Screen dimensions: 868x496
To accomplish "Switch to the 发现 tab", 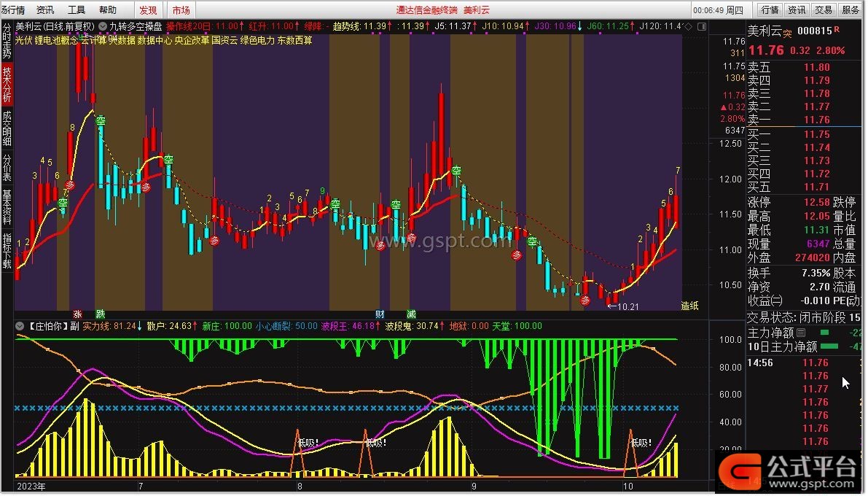I will (149, 10).
